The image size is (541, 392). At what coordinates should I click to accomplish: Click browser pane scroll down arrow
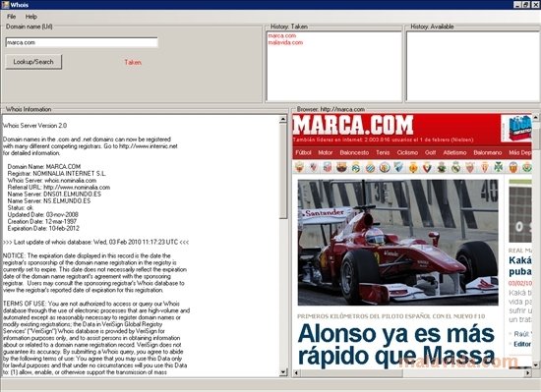tap(535, 364)
